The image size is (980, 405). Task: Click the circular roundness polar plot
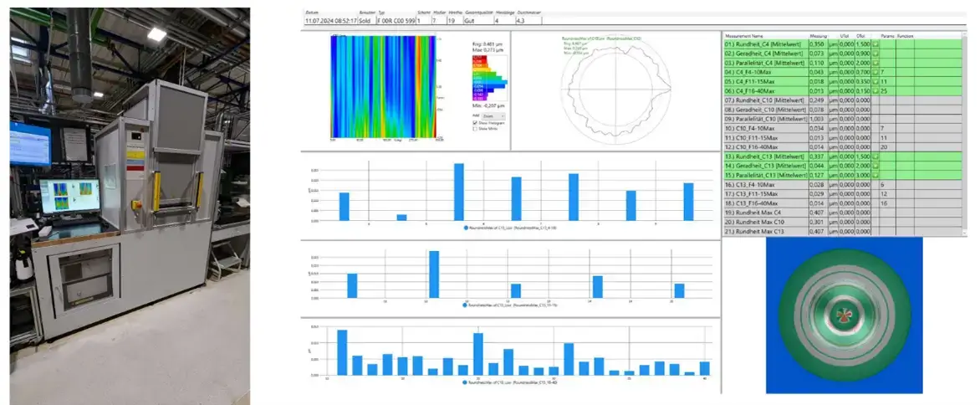point(617,88)
